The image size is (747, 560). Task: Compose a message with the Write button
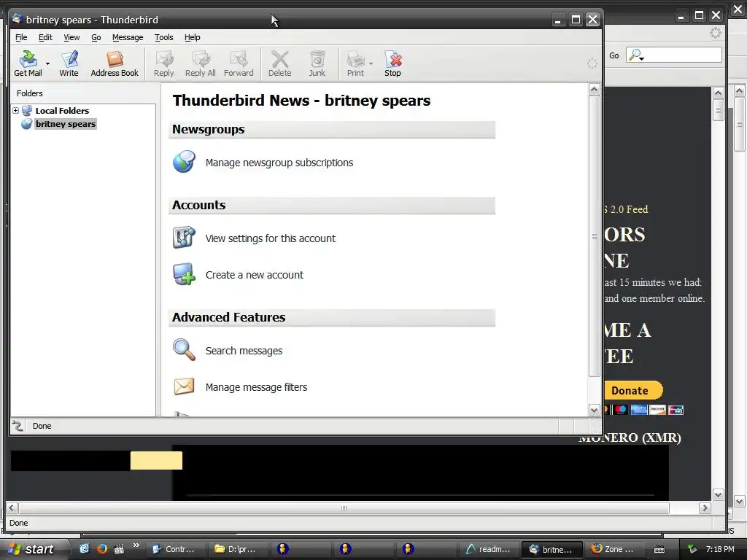tap(69, 64)
